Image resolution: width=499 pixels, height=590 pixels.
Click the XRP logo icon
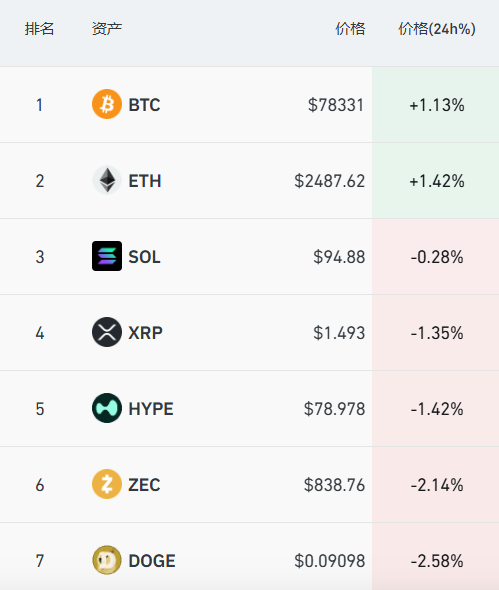(107, 332)
